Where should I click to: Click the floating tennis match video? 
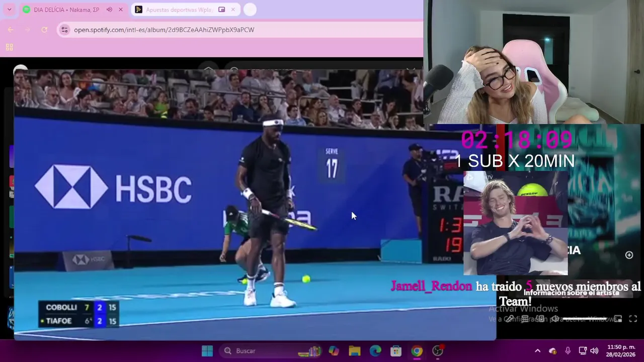(x=255, y=205)
